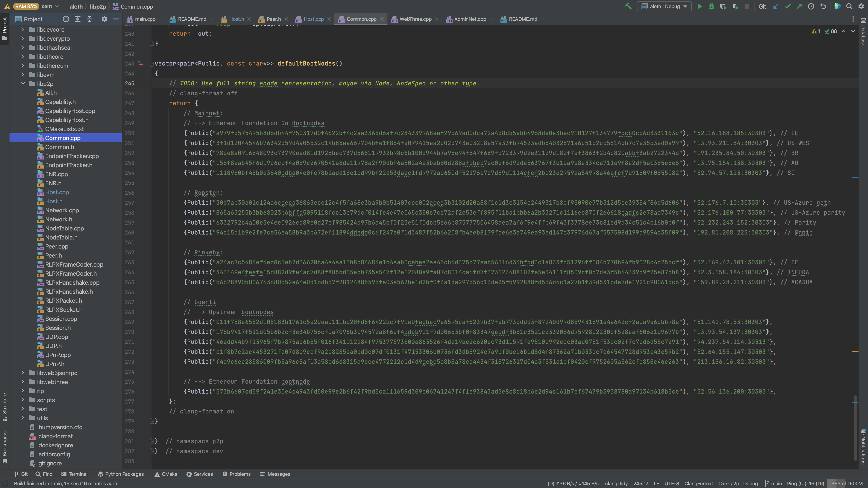Click the aleth breadcrumb
Image resolution: width=868 pixels, height=488 pixels.
click(x=76, y=6)
